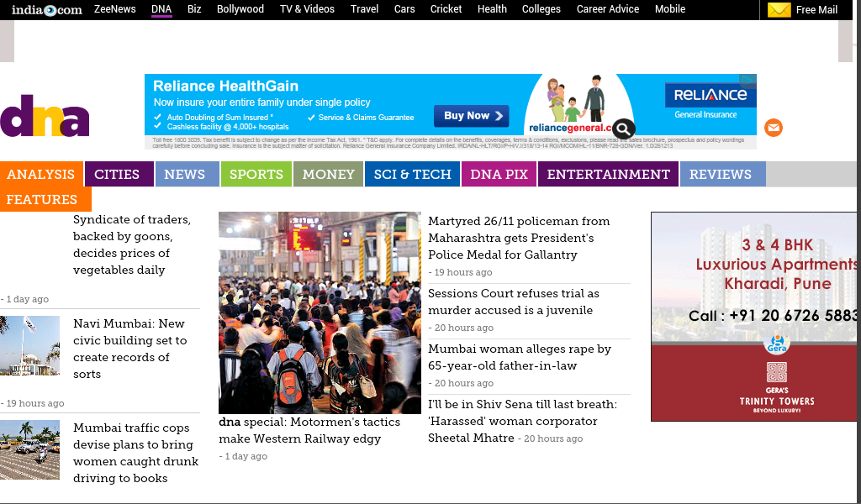The image size is (861, 504).
Task: Click the black magnifier search icon
Action: [x=623, y=129]
